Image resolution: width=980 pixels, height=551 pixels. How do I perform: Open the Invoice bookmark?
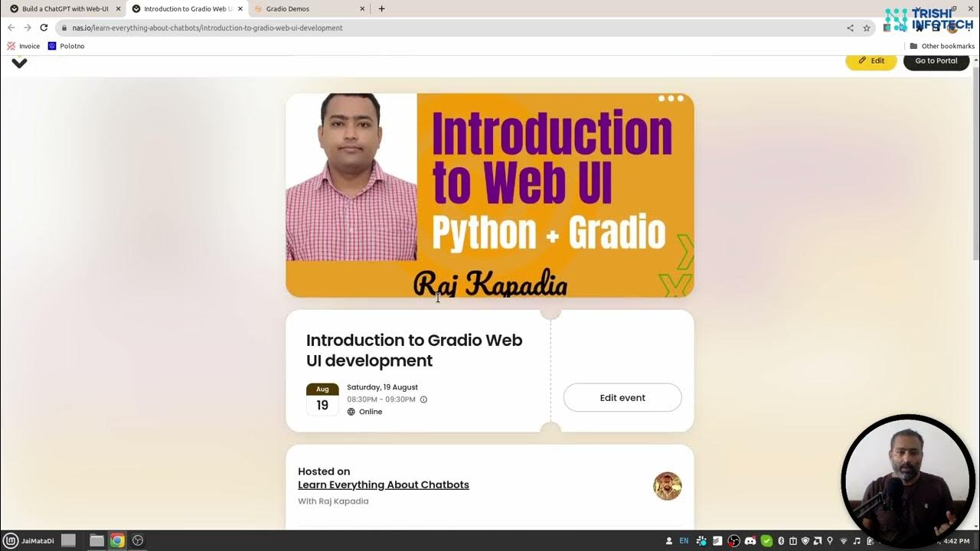[x=24, y=46]
